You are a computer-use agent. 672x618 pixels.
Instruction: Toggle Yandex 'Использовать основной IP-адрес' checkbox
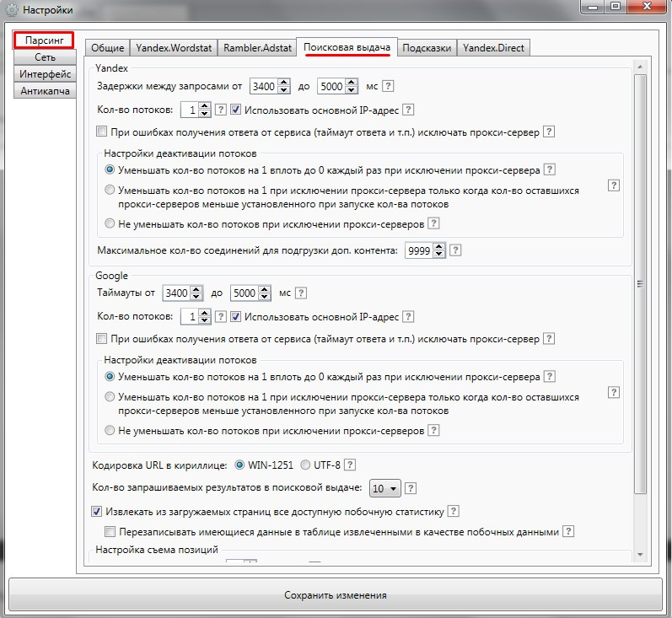point(235,110)
